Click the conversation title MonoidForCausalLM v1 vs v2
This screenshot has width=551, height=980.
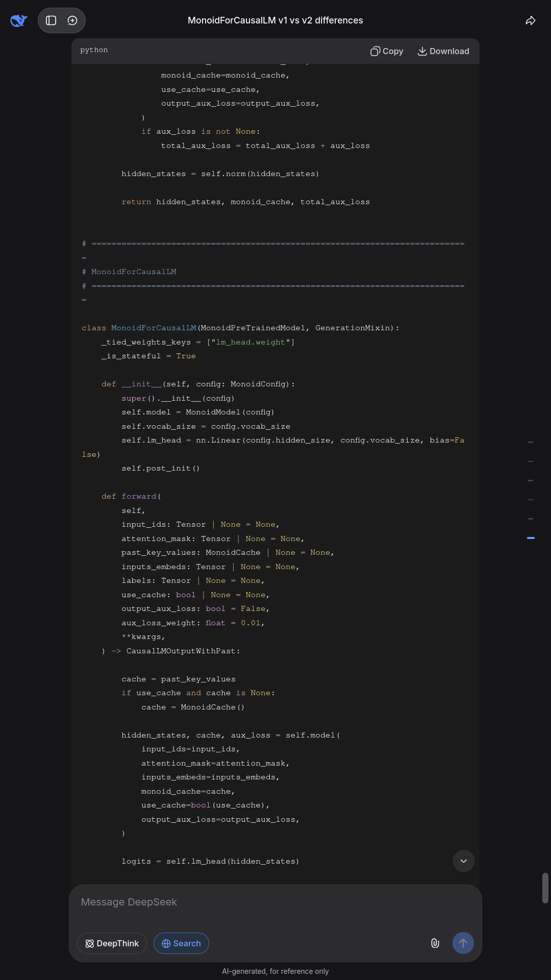coord(275,20)
